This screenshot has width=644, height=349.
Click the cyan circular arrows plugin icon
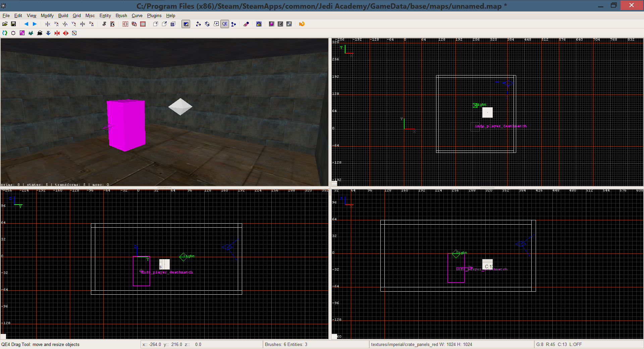click(x=5, y=33)
